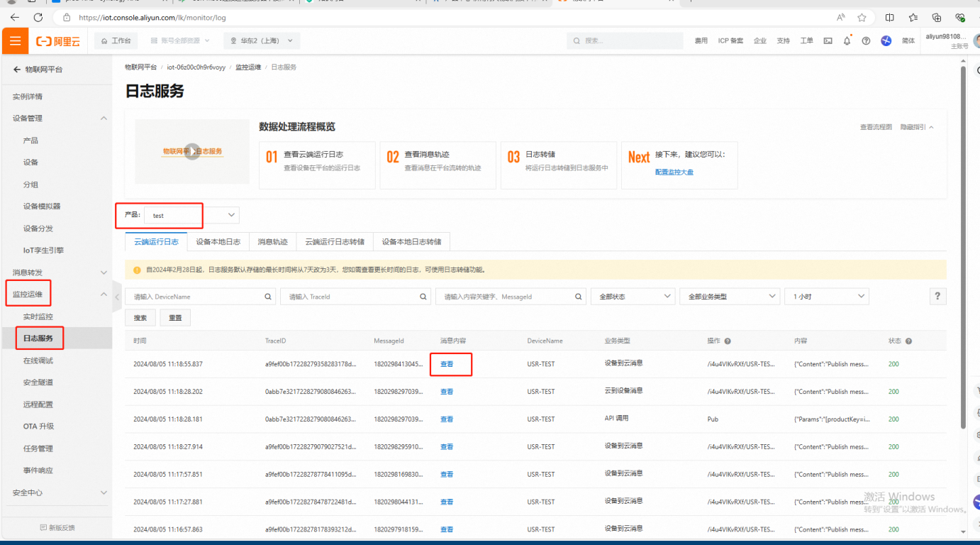This screenshot has width=980, height=545.
Task: Open the 全部状态 status filter dropdown
Action: pos(632,297)
